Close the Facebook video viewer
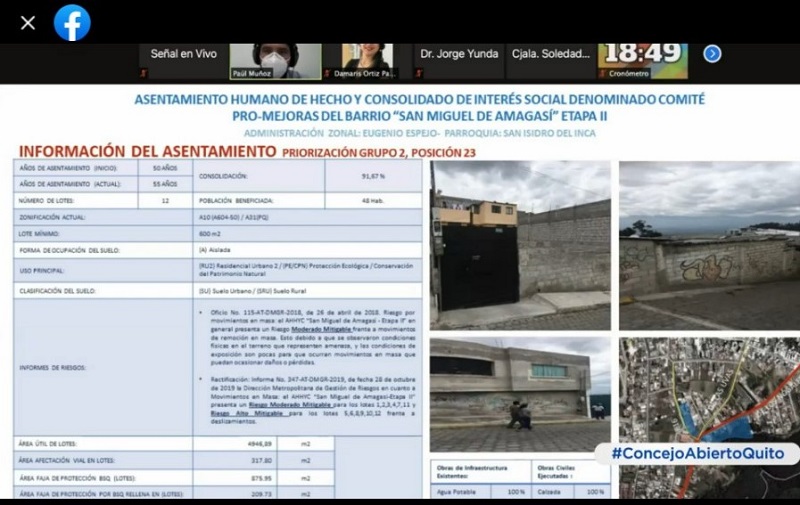 coord(28,23)
